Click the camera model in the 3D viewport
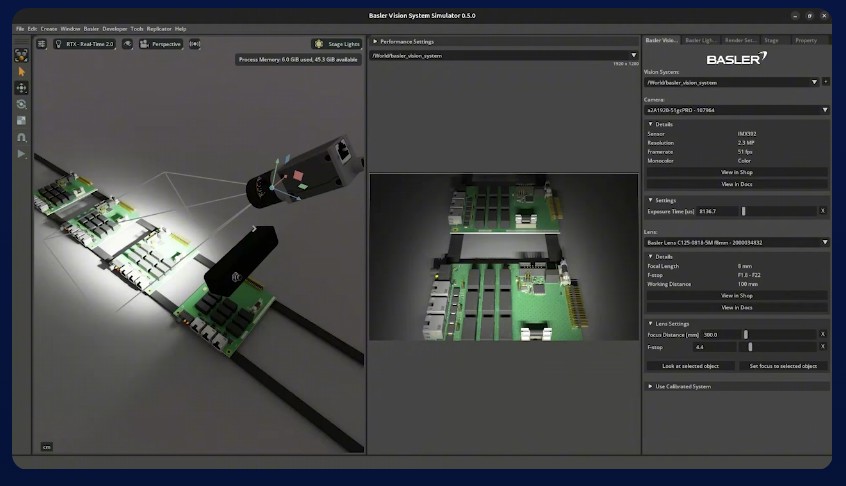The width and height of the screenshot is (846, 486). 305,173
